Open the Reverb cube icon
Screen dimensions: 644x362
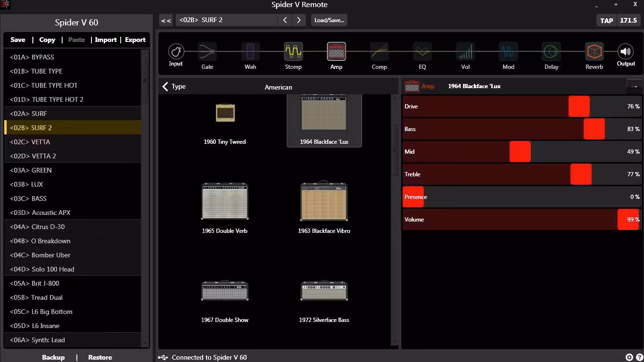594,51
